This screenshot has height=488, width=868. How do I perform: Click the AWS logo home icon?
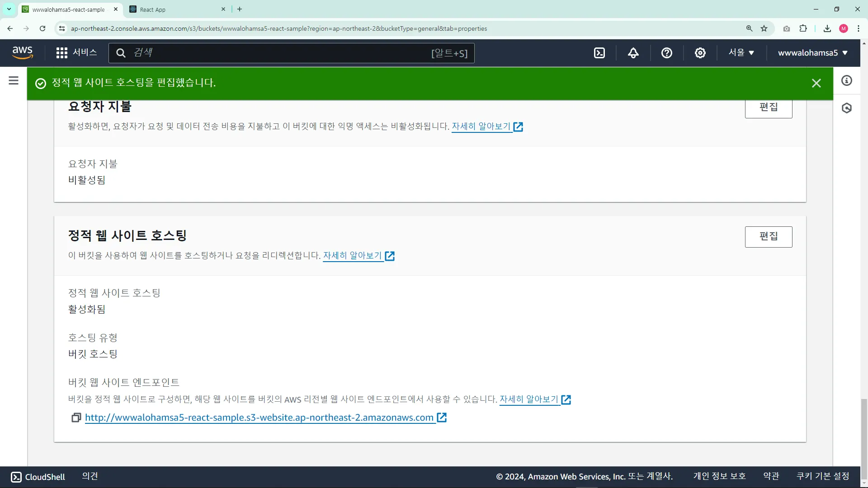pyautogui.click(x=23, y=52)
